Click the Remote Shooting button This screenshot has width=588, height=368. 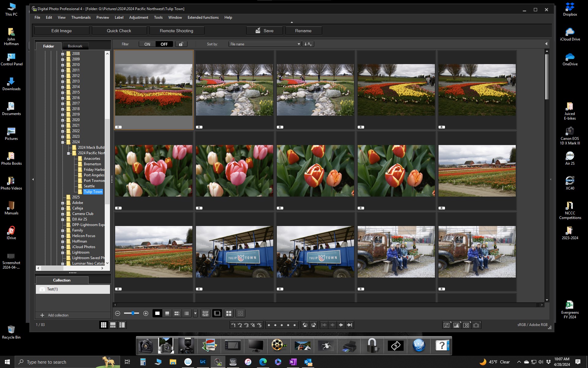(176, 31)
